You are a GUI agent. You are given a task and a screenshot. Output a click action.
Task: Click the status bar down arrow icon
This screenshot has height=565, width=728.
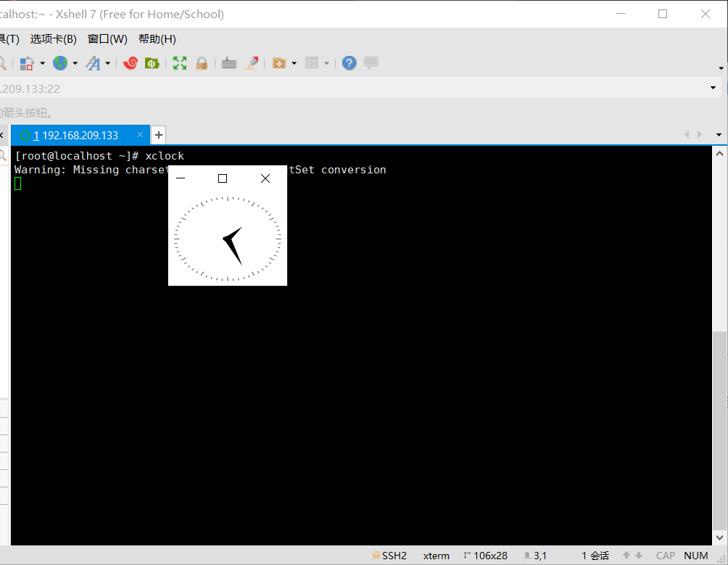639,556
